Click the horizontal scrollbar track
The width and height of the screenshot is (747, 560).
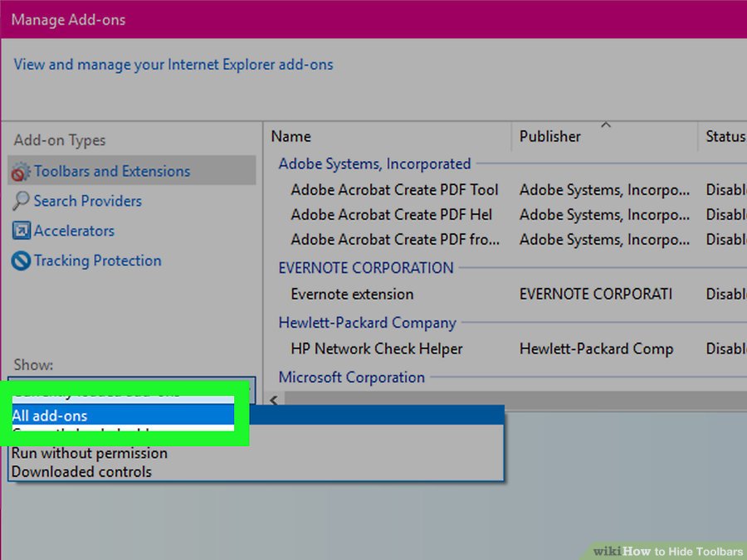pyautogui.click(x=515, y=400)
